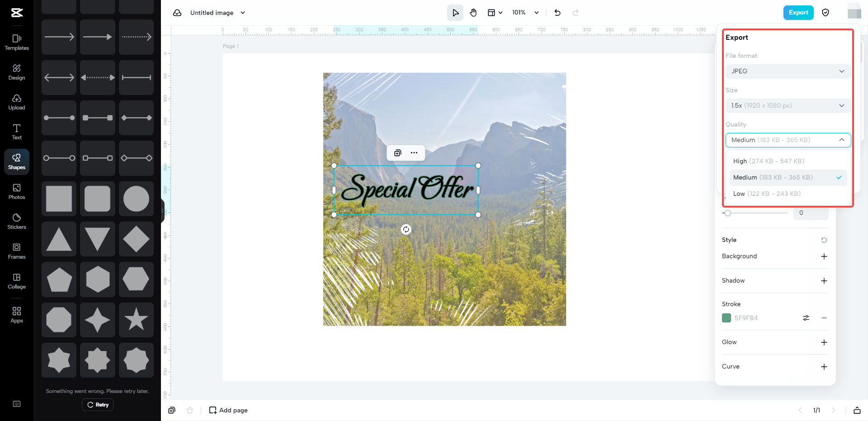Collapse the Quality Medium dropdown
868x421 pixels.
coord(788,140)
